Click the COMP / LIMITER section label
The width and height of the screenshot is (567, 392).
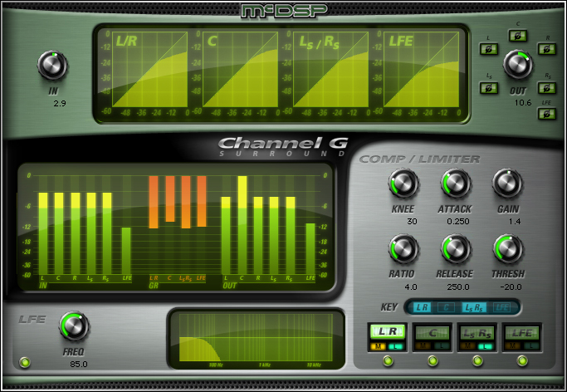point(419,159)
